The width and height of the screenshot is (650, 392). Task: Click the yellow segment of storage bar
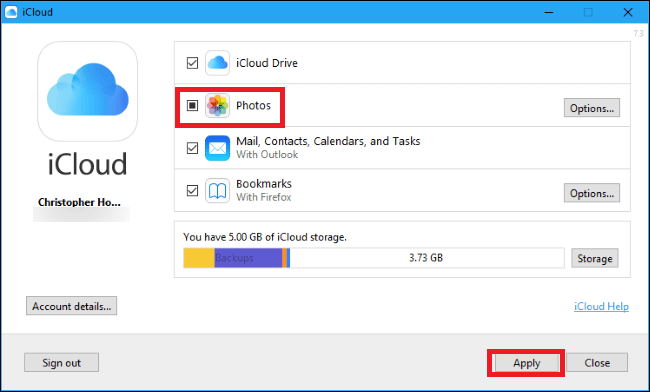[x=199, y=258]
